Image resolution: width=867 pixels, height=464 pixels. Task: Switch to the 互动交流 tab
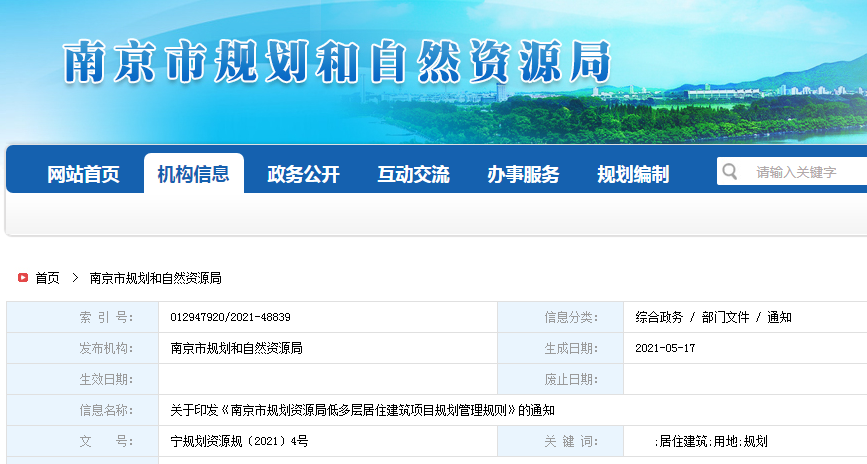pos(413,174)
